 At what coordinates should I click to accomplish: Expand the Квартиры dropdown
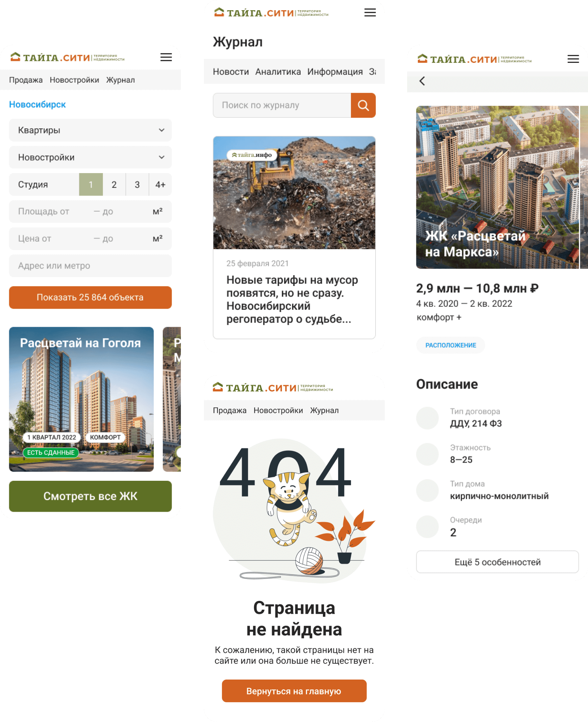pyautogui.click(x=90, y=130)
